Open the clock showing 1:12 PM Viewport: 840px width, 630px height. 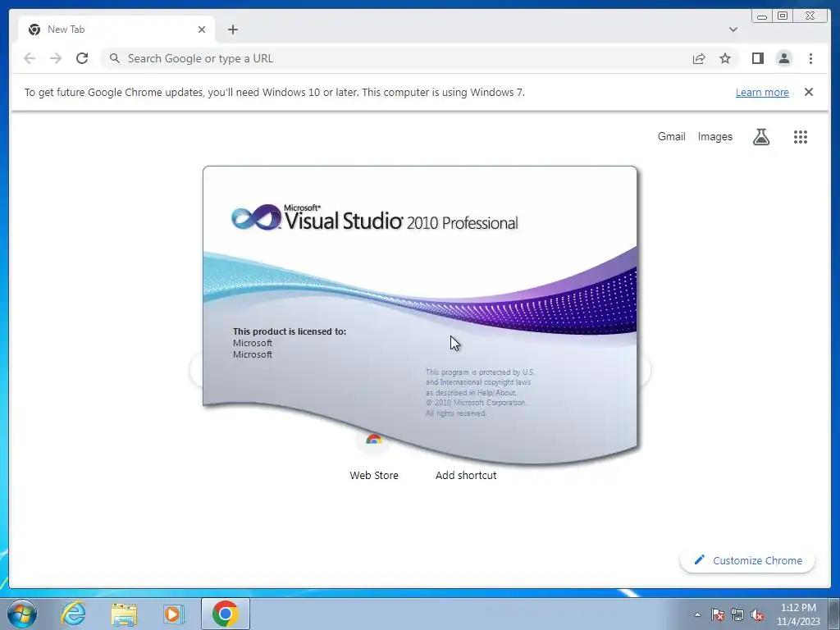pos(798,614)
